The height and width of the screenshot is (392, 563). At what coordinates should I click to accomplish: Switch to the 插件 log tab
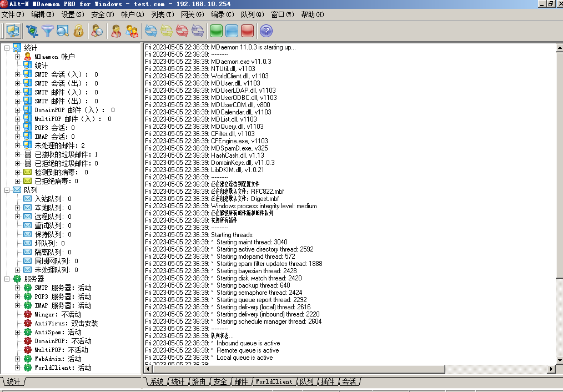click(328, 381)
